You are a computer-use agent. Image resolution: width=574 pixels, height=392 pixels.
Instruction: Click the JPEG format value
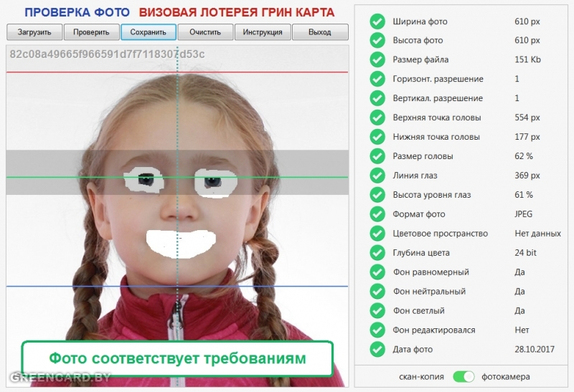[524, 214]
